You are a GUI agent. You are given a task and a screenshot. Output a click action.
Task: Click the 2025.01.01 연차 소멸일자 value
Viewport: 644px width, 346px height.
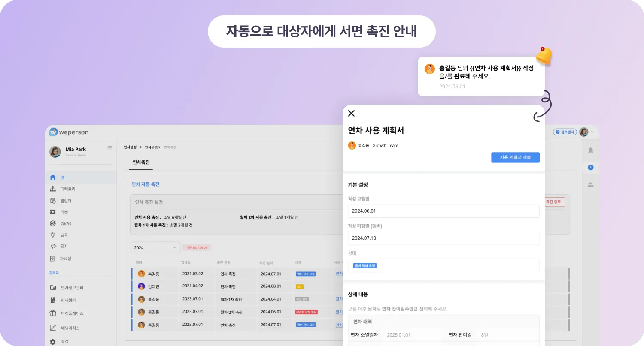399,335
